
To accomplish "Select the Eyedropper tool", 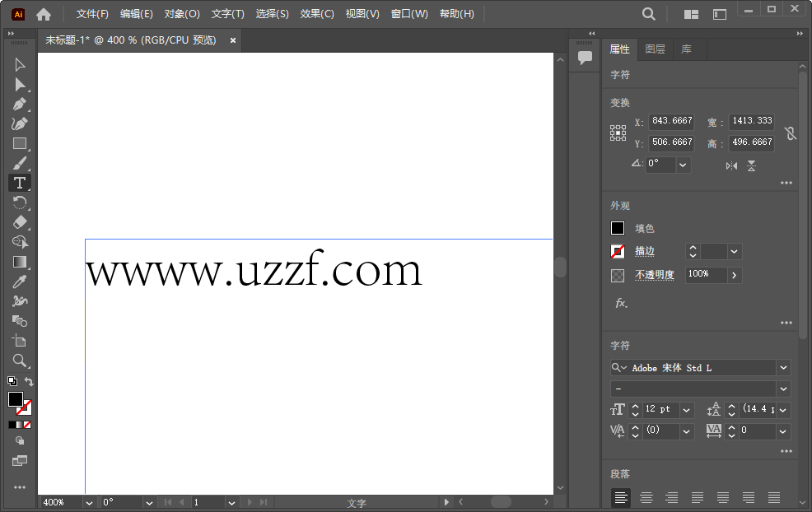I will pyautogui.click(x=19, y=282).
